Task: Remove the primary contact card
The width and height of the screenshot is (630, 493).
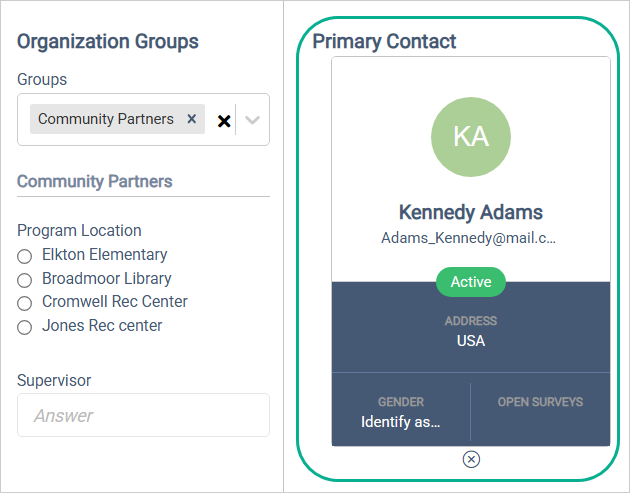Action: (x=471, y=459)
